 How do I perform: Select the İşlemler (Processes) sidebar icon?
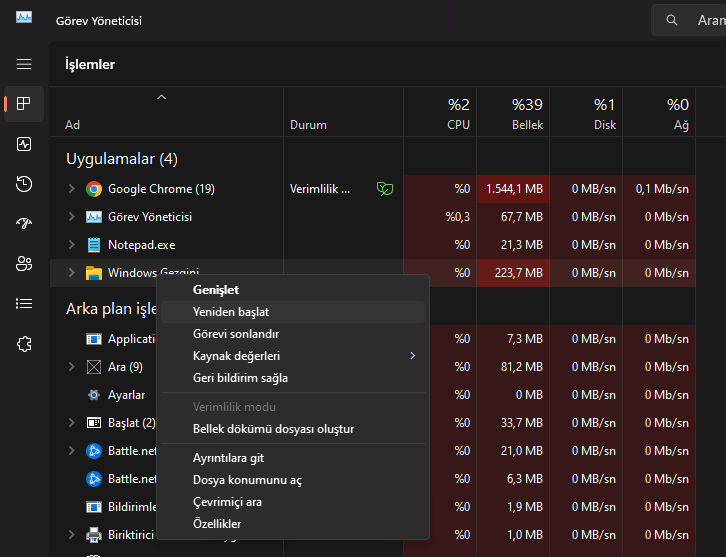(x=24, y=104)
